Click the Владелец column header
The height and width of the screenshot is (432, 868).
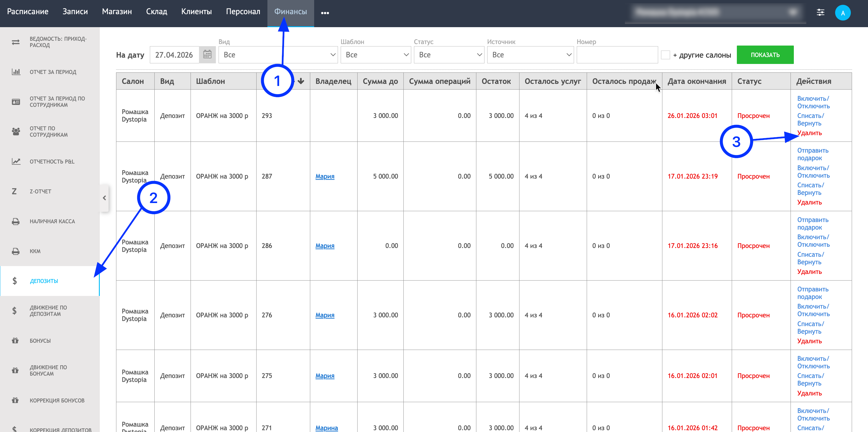(333, 81)
